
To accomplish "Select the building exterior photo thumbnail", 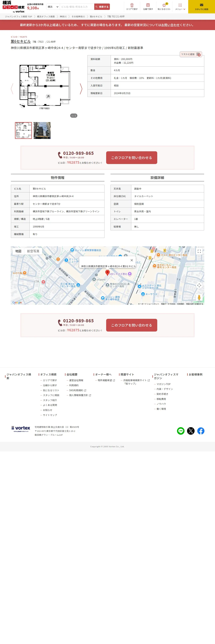I will point(42,131).
